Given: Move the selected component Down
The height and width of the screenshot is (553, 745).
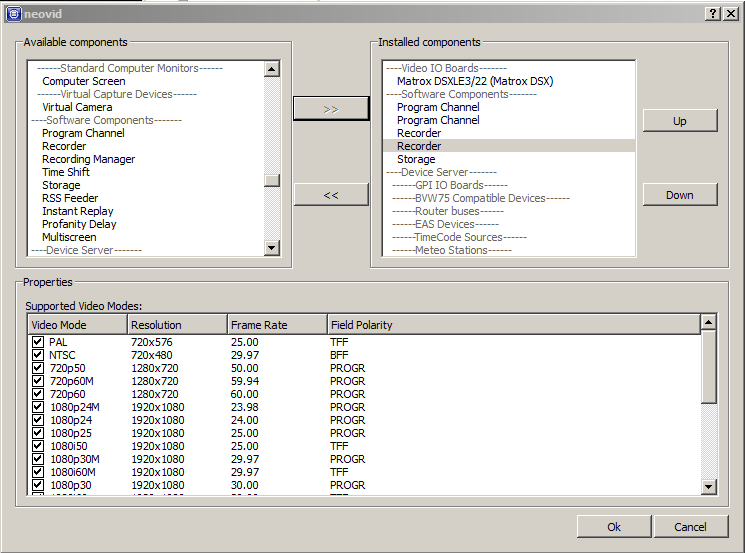Looking at the screenshot, I should 680,195.
